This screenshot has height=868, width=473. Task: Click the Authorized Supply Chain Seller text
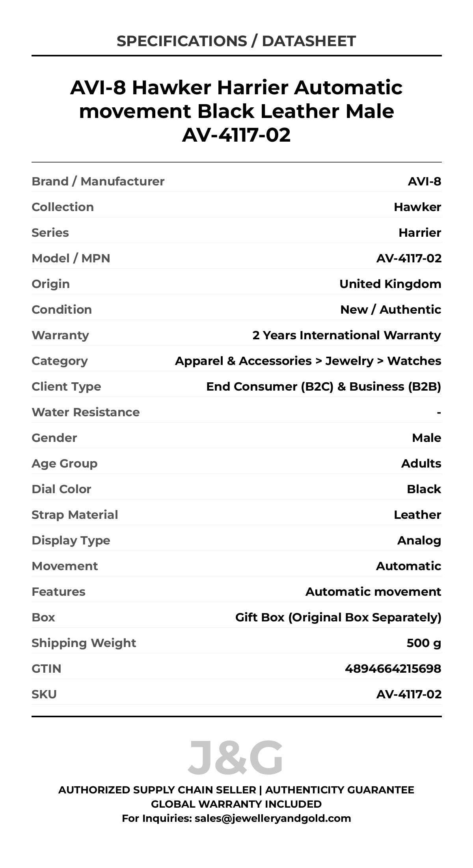click(157, 790)
